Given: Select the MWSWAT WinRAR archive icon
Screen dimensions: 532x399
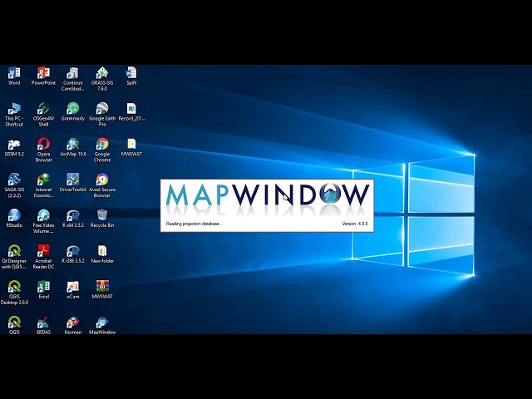Looking at the screenshot, I should (102, 290).
